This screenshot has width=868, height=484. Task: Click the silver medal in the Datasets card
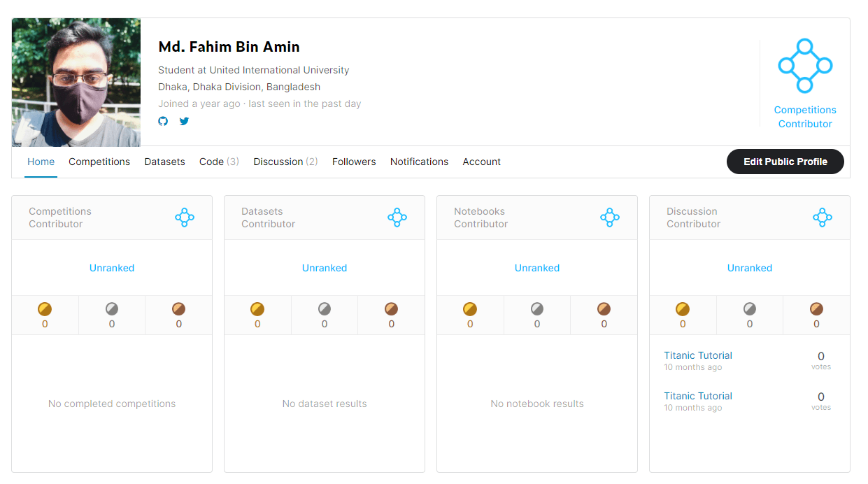pos(325,309)
